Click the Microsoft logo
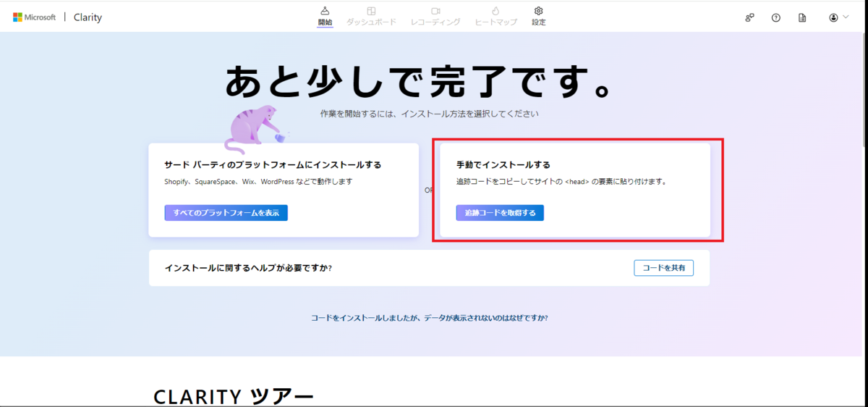868x407 pixels. 34,17
